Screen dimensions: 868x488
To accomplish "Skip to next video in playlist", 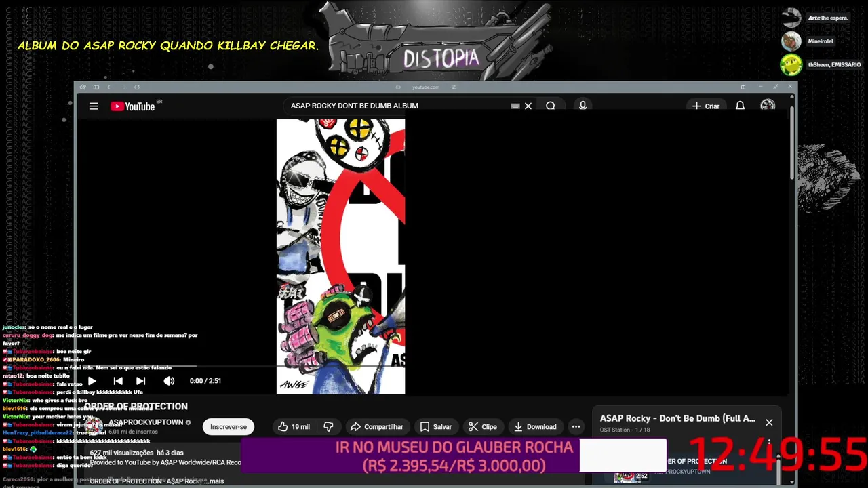I will point(141,381).
